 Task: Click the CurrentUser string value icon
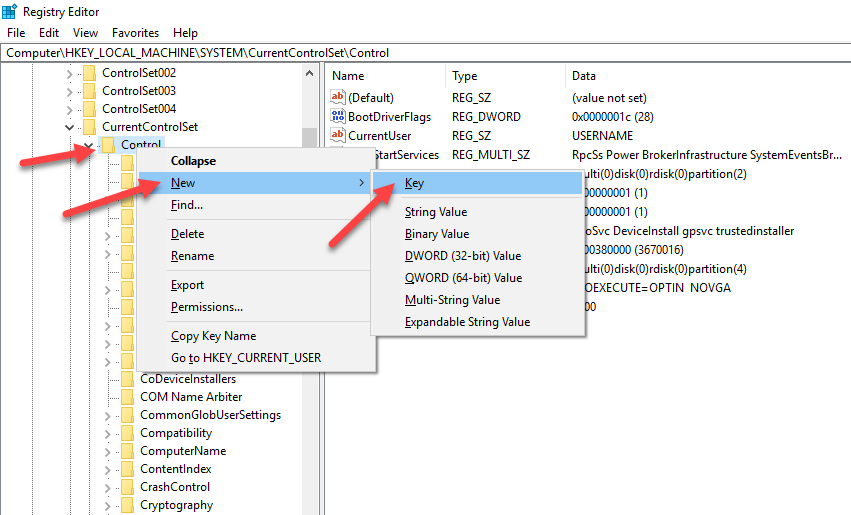338,136
